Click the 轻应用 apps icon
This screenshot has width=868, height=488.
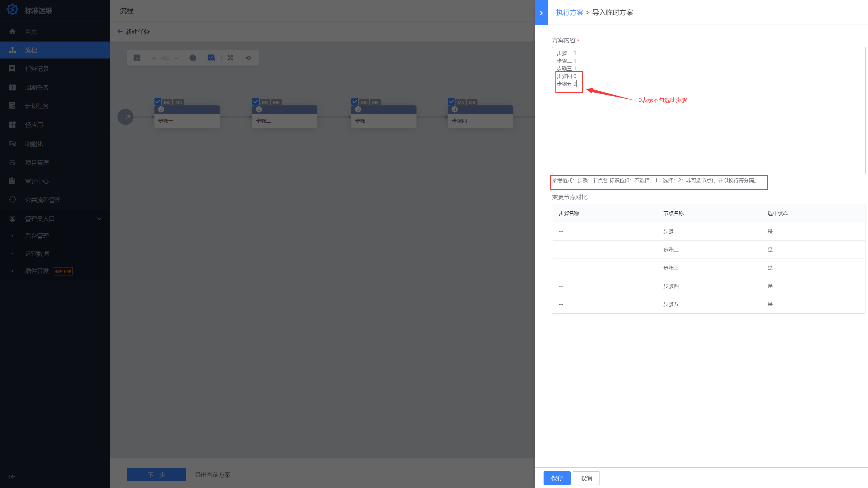[x=12, y=125]
